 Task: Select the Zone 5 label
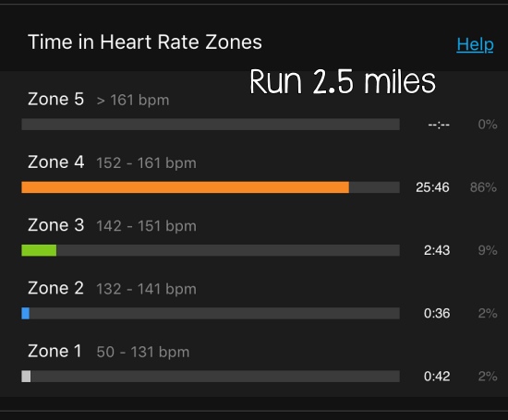click(x=55, y=99)
